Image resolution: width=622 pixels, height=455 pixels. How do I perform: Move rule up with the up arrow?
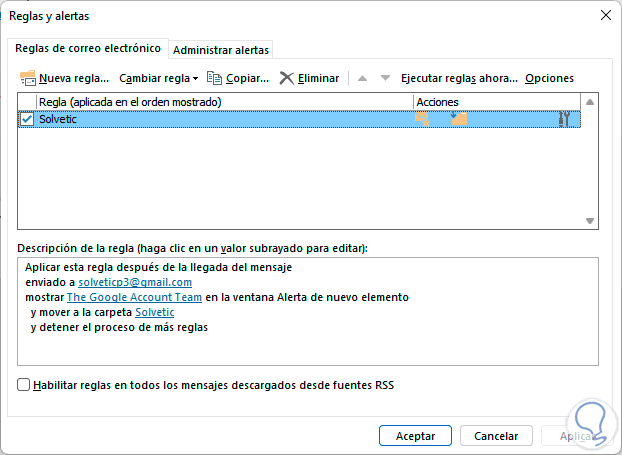(362, 77)
